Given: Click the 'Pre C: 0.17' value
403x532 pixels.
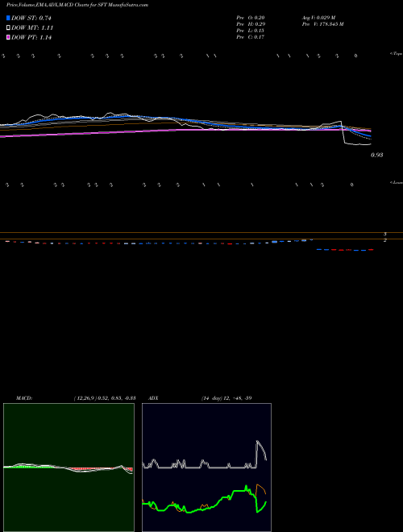Looking at the screenshot, I should point(251,37).
